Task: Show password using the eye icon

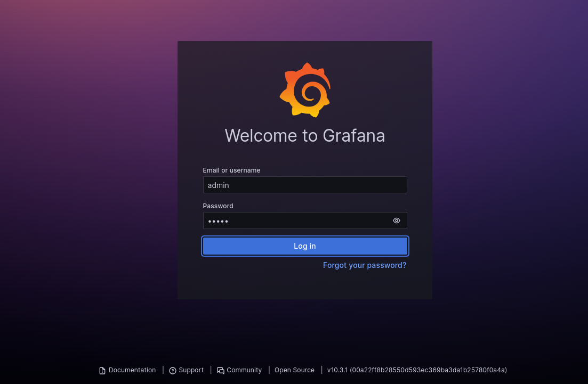Action: pos(397,220)
